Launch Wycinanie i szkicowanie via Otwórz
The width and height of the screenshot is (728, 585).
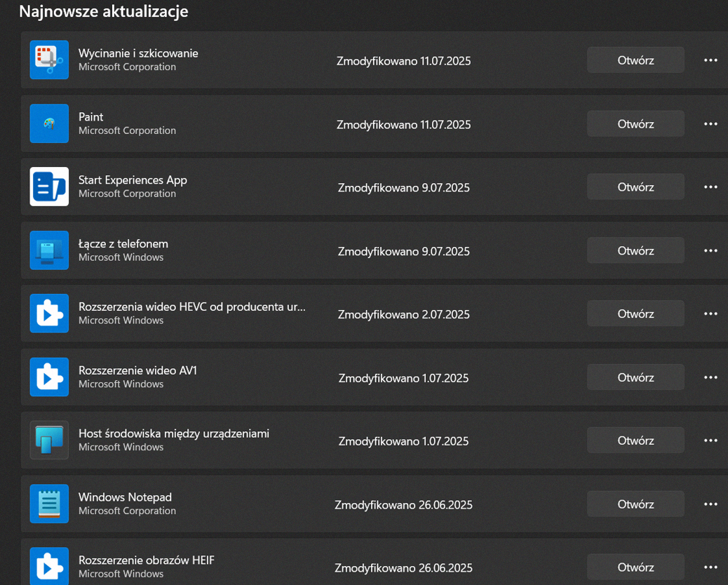tap(635, 60)
